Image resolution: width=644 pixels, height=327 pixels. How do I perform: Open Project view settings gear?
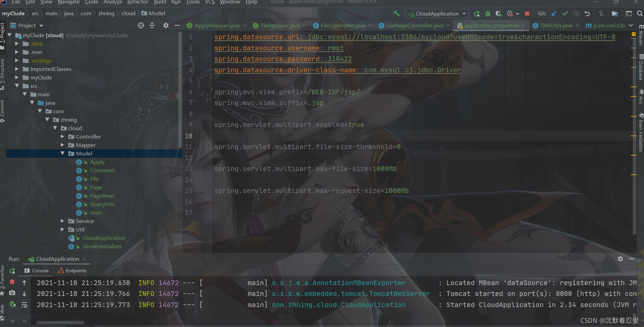(x=166, y=25)
